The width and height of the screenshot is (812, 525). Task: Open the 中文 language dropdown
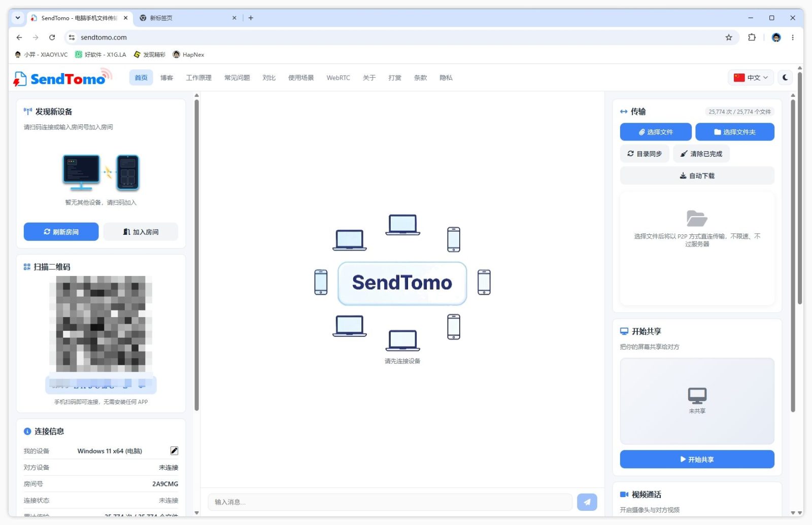pos(751,78)
